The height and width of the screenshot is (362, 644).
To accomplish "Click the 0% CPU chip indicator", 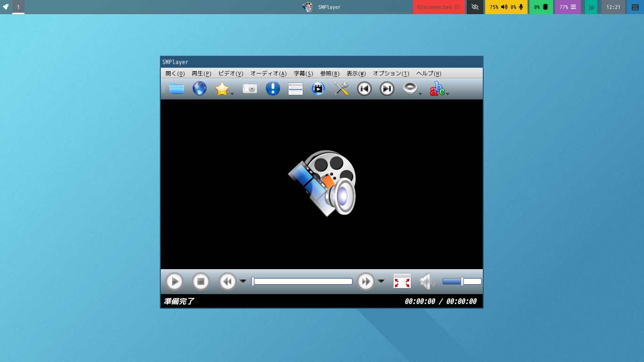I will click(x=541, y=7).
